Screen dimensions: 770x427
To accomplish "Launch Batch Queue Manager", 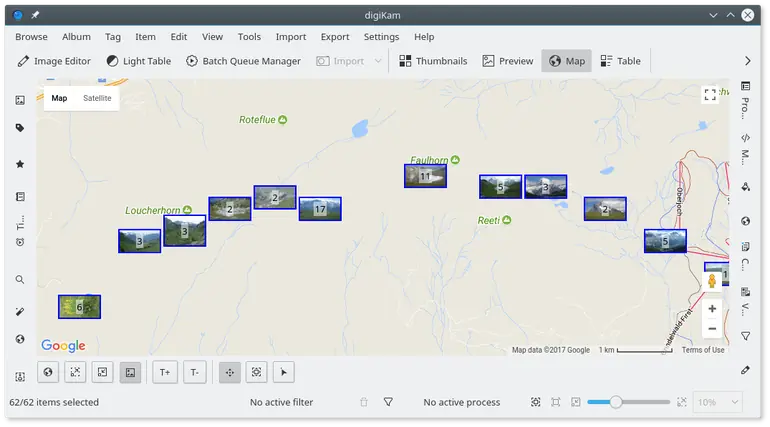I will pyautogui.click(x=243, y=61).
